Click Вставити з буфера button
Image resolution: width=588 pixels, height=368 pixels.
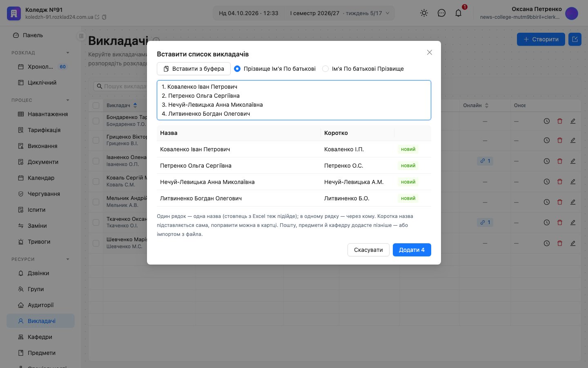click(x=194, y=69)
